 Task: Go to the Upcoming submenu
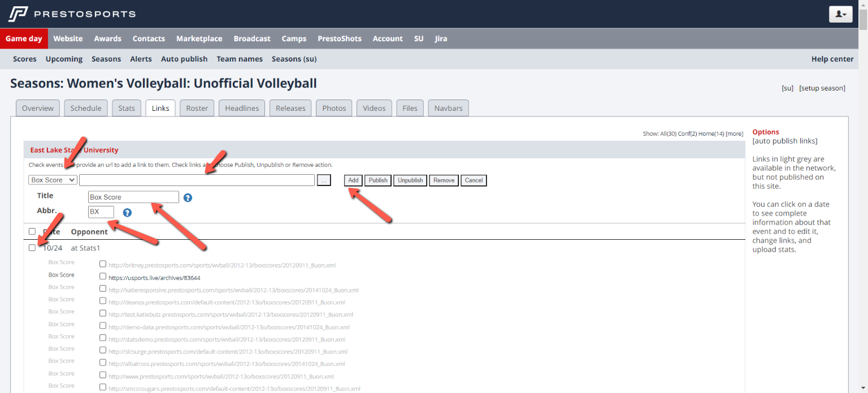point(64,59)
